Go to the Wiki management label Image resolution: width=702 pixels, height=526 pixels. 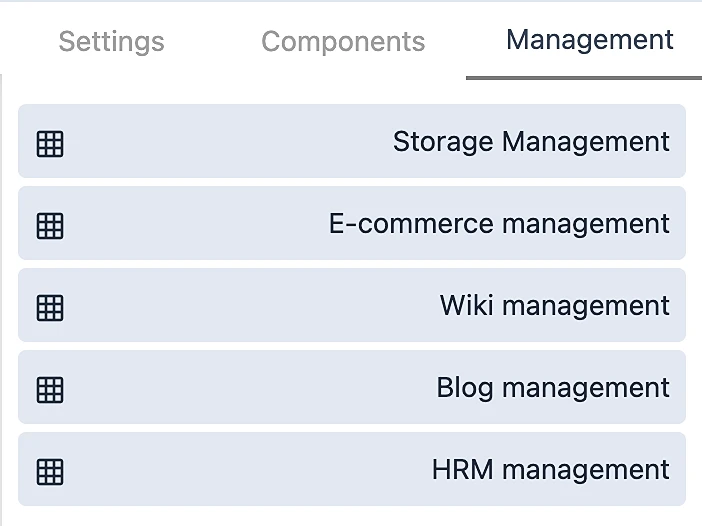coord(554,306)
